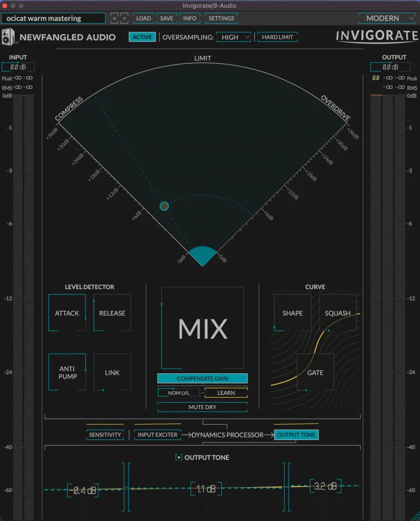Screen dimensions: 420x521
Task: Toggle the LEARN button
Action: click(x=226, y=393)
